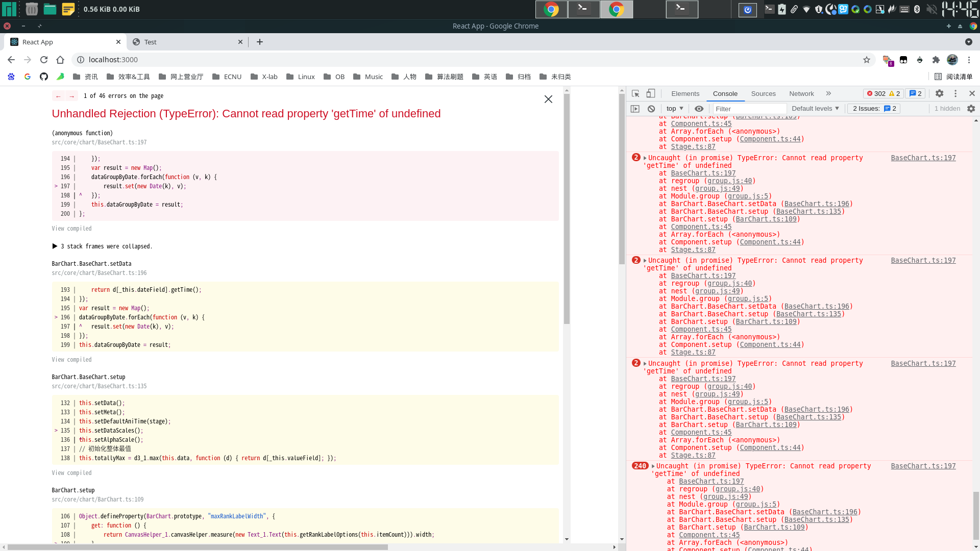
Task: Bookmark the page via the star icon
Action: (866, 60)
